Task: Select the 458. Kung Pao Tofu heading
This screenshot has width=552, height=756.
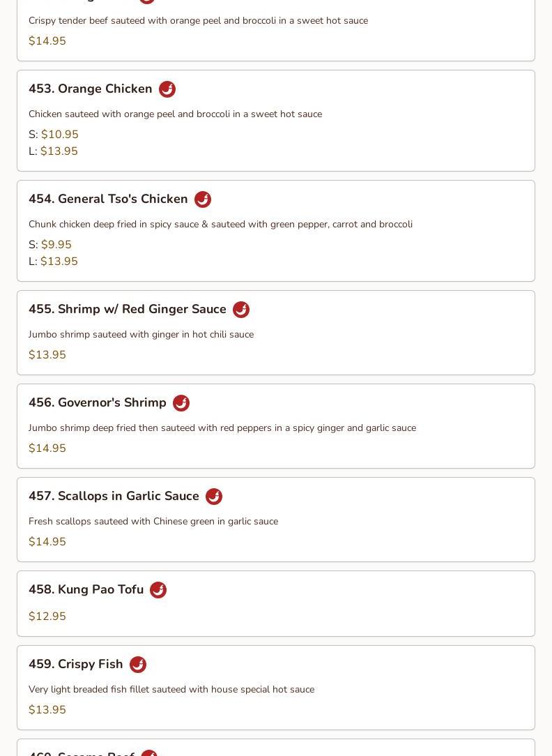Action: tap(86, 589)
